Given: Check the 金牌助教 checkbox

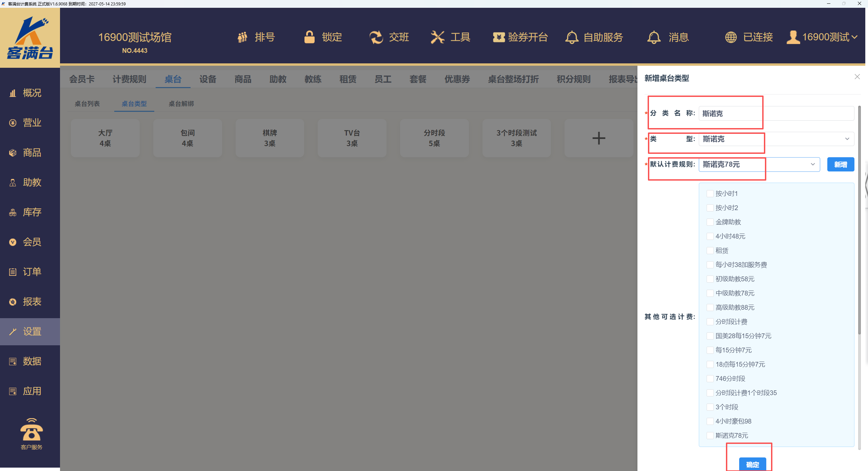Looking at the screenshot, I should pos(710,222).
